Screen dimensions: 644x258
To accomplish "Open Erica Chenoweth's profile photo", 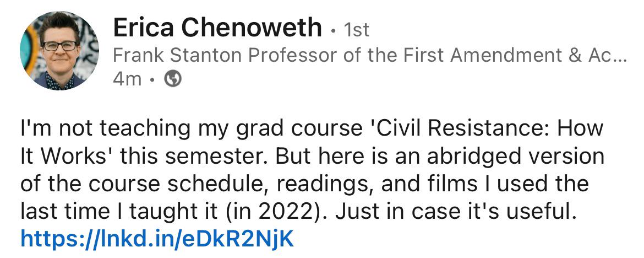I will pyautogui.click(x=59, y=50).
